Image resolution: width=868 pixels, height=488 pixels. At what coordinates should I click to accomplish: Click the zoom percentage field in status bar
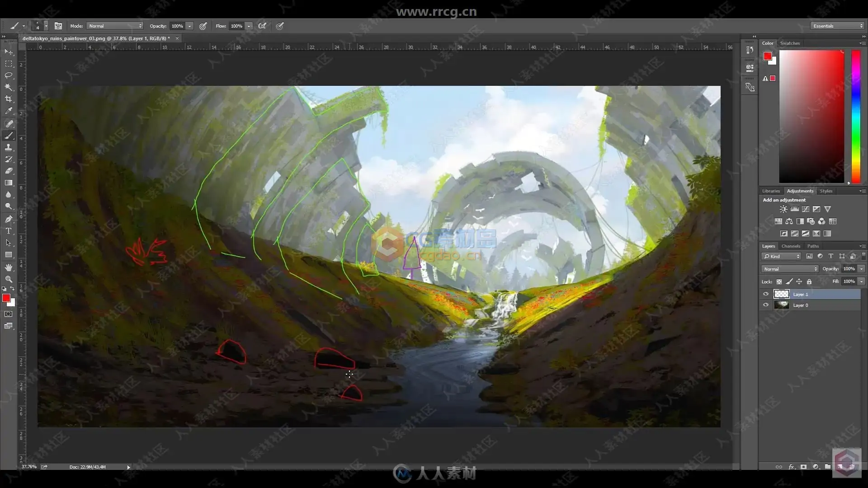pos(29,467)
